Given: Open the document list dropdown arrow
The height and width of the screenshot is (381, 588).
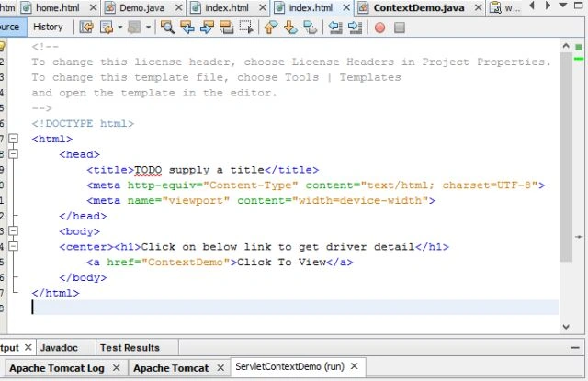Looking at the screenshot, I should [x=563, y=6].
